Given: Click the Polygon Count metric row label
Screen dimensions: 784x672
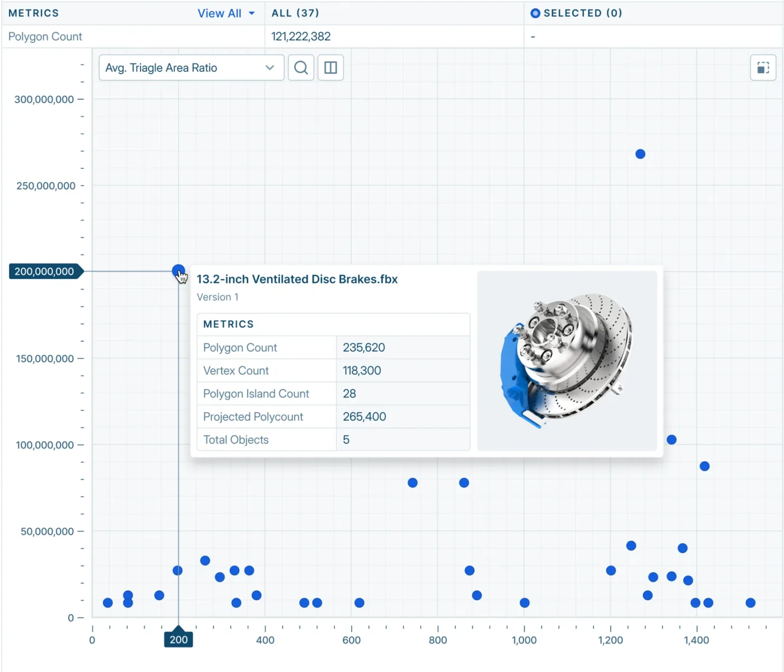Looking at the screenshot, I should 45,36.
